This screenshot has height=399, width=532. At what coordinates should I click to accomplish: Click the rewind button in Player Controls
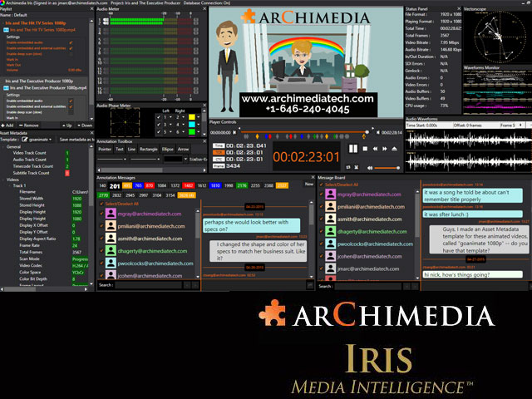tap(375, 149)
